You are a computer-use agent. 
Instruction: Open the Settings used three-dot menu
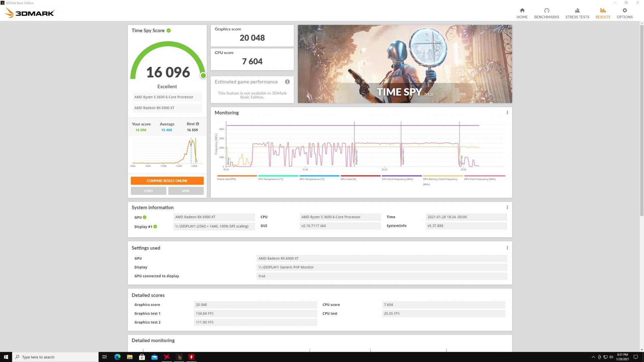coord(507,248)
